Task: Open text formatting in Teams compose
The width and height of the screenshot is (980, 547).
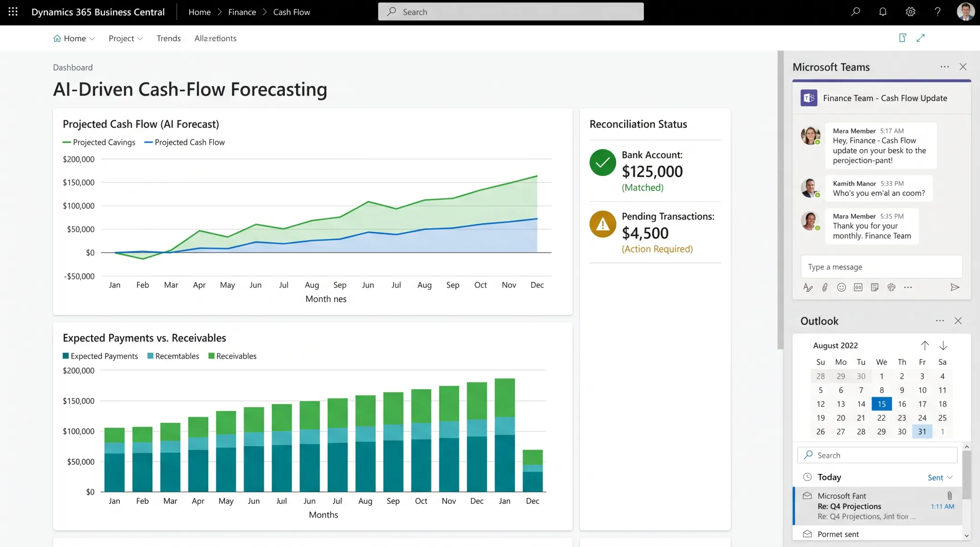Action: (808, 287)
